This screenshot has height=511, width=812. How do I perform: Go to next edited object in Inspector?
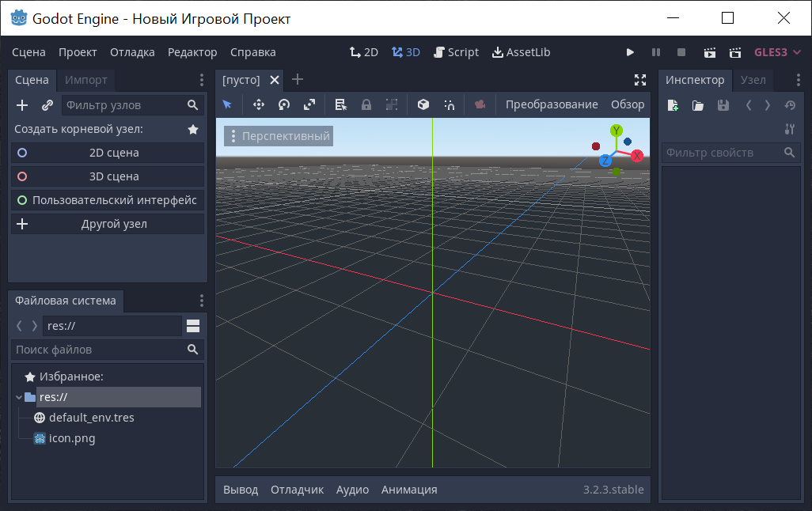click(768, 105)
